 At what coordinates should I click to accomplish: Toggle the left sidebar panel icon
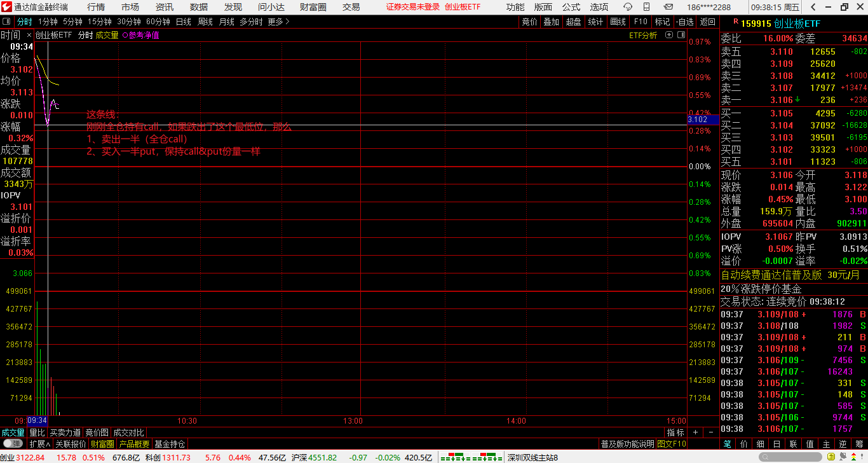[7, 22]
